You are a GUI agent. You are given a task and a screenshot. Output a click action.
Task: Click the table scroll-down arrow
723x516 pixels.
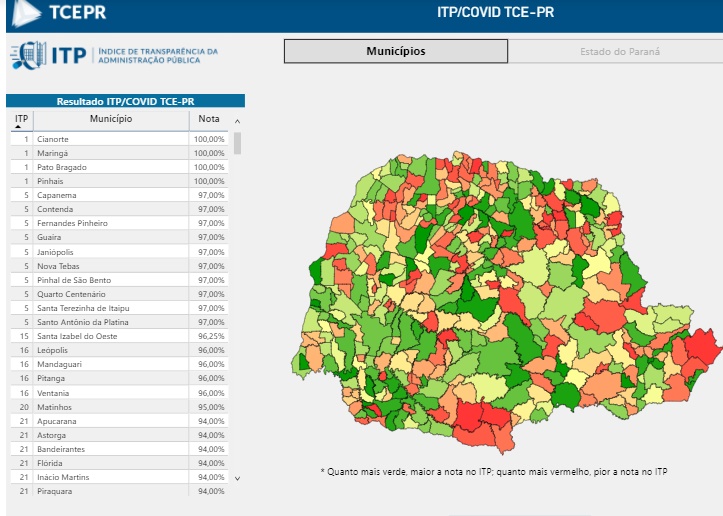pos(237,479)
